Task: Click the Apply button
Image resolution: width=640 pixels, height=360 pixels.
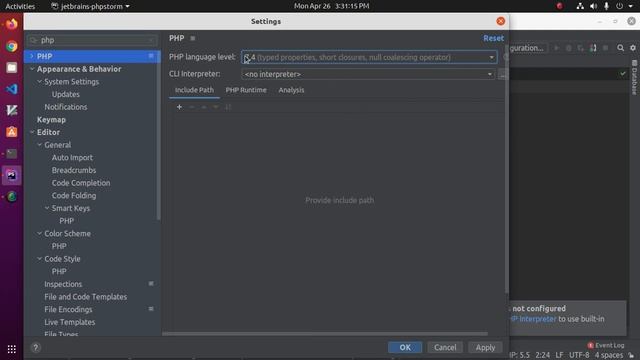Action: point(485,347)
